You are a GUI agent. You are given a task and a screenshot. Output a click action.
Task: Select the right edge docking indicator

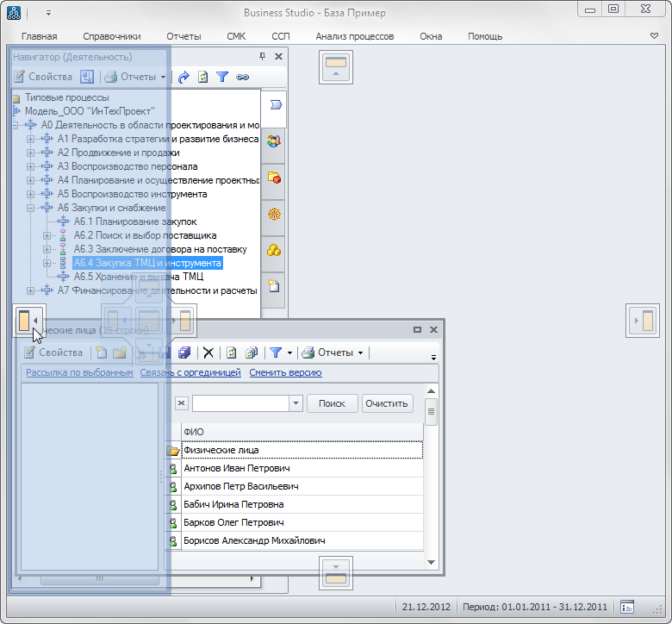[x=644, y=321]
